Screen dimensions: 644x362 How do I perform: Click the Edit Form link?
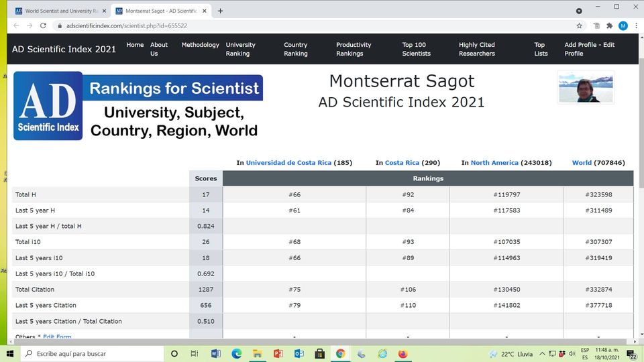(57, 337)
